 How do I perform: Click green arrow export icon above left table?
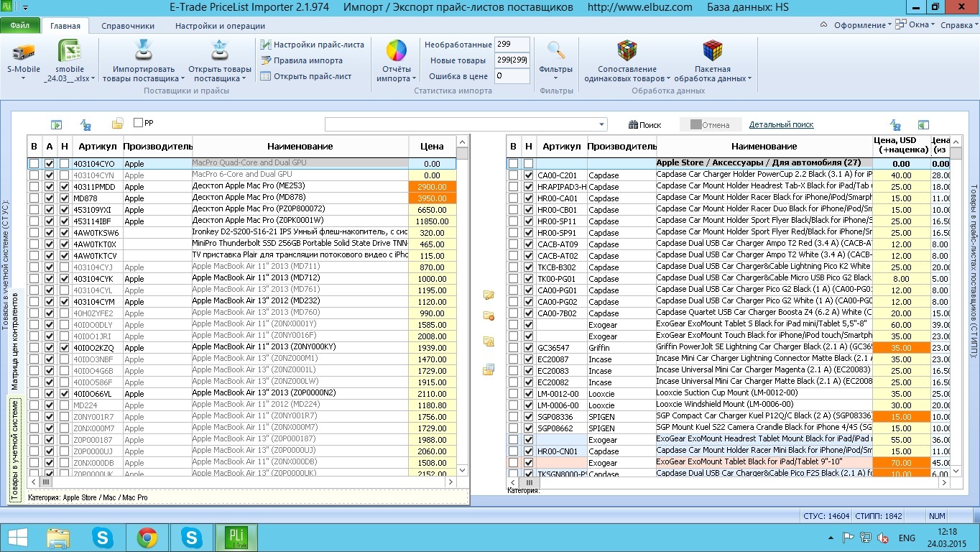56,124
